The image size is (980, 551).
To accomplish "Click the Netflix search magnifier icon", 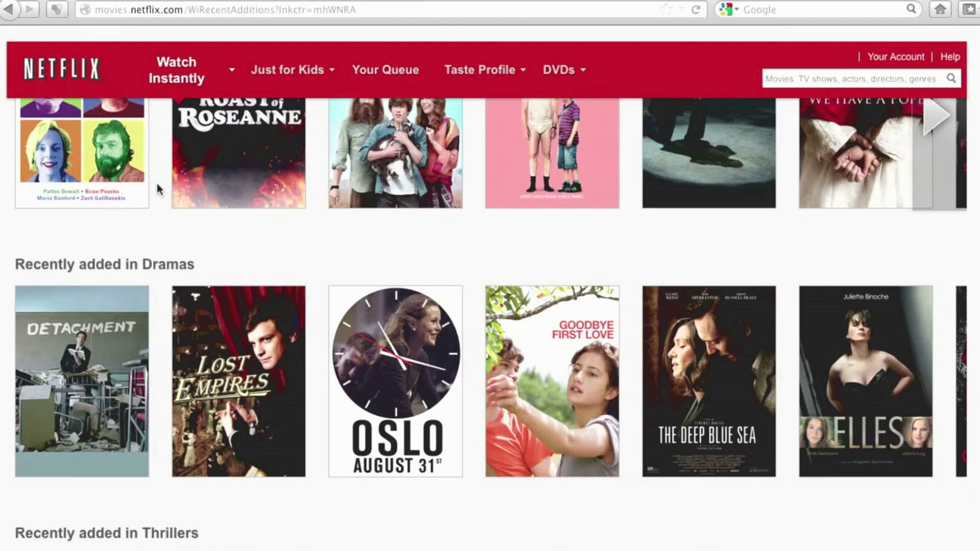I will [951, 78].
